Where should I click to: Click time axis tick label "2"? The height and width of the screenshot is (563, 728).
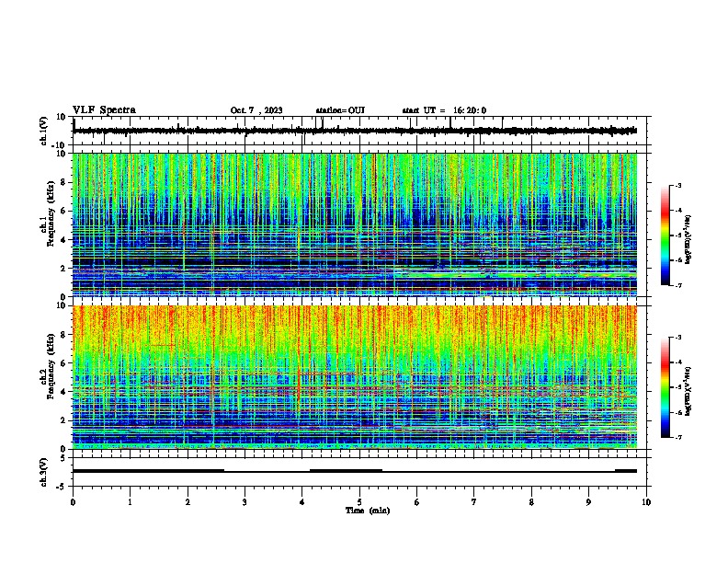point(188,502)
